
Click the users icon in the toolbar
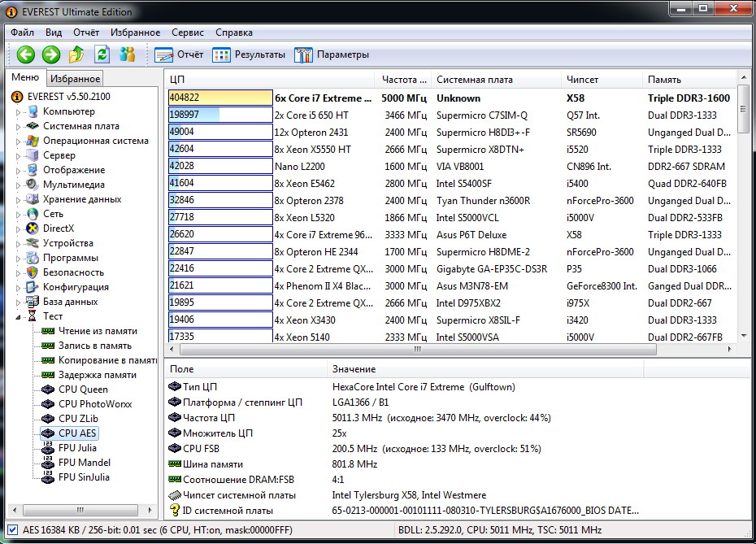click(128, 54)
